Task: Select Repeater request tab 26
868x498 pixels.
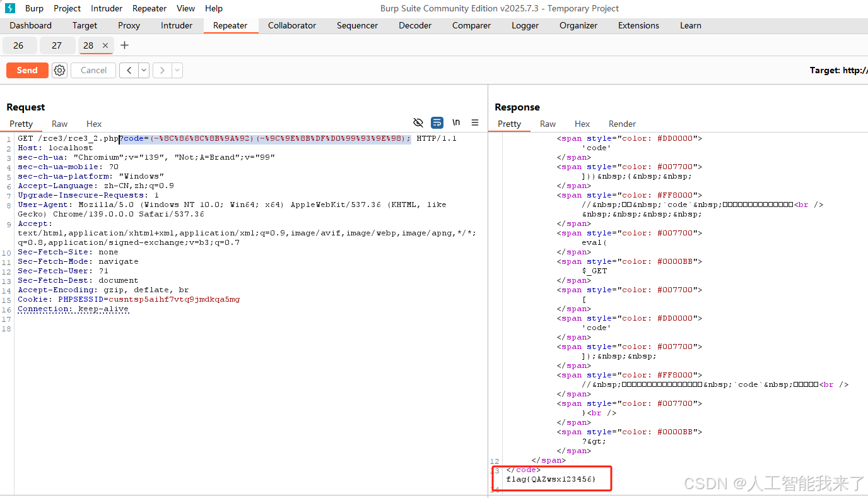Action: (18, 45)
